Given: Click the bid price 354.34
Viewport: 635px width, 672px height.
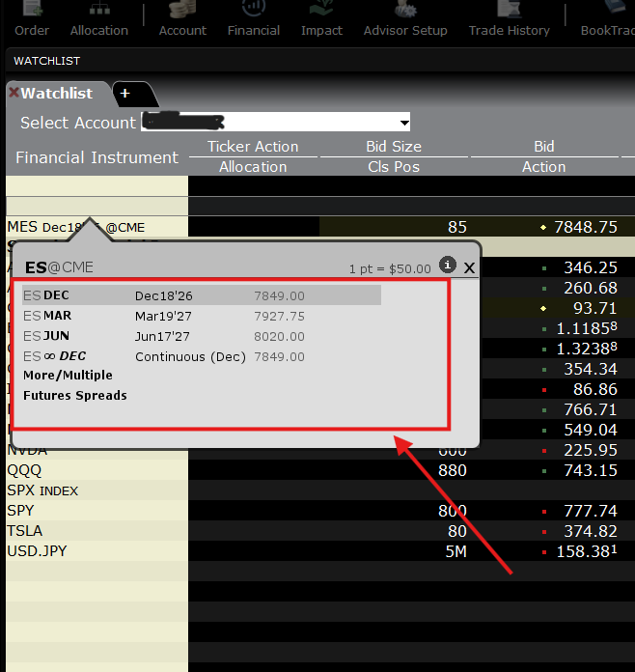Looking at the screenshot, I should (590, 369).
